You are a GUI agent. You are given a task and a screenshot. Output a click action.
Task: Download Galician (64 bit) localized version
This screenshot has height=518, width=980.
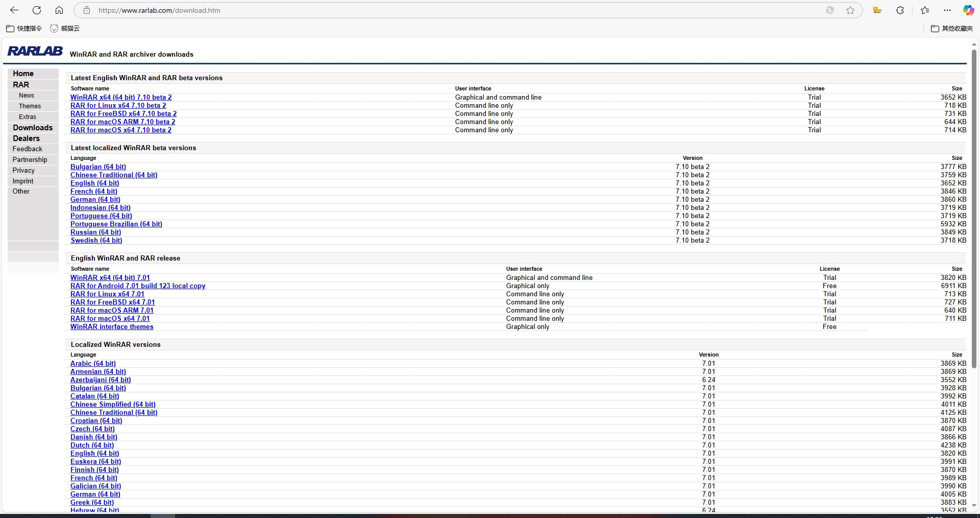(x=95, y=486)
